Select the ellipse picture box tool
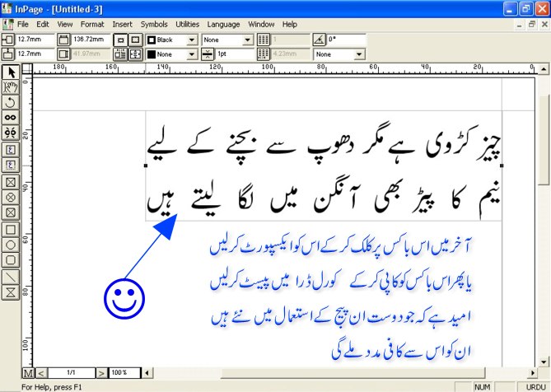The width and height of the screenshot is (551, 392). (x=12, y=197)
